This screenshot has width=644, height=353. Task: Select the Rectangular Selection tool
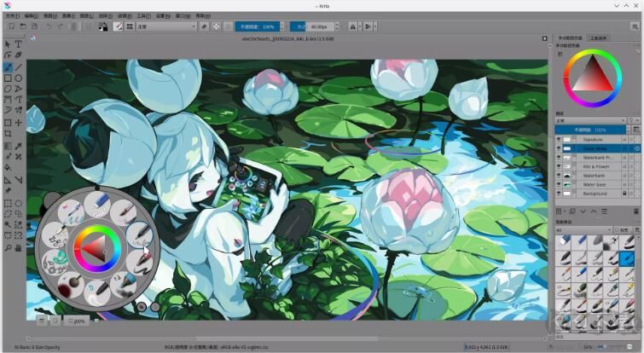tap(8, 203)
